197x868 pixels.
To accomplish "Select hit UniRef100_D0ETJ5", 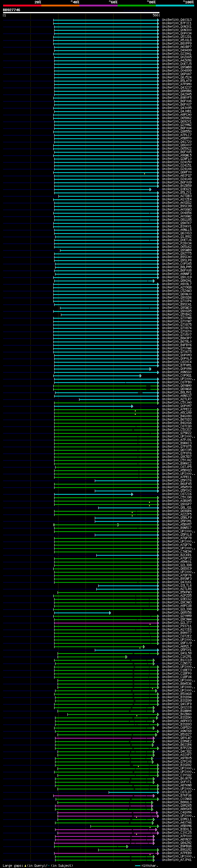I will [x=177, y=64].
